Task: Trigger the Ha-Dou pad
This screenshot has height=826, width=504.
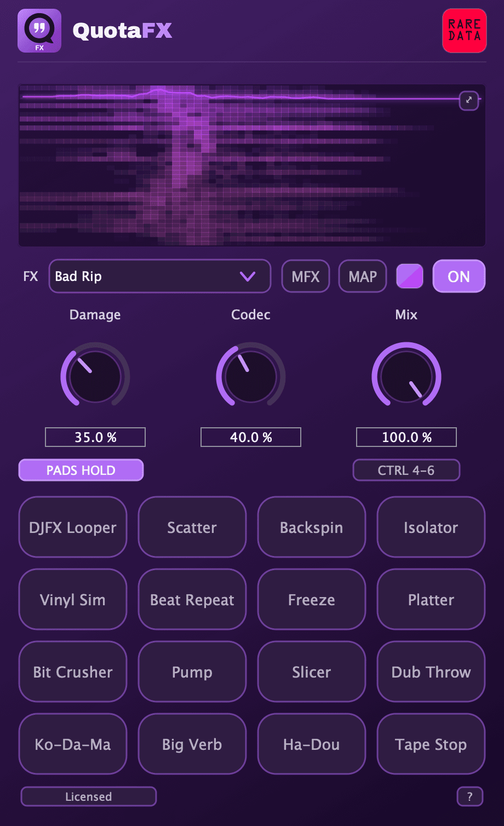Action: [x=312, y=744]
